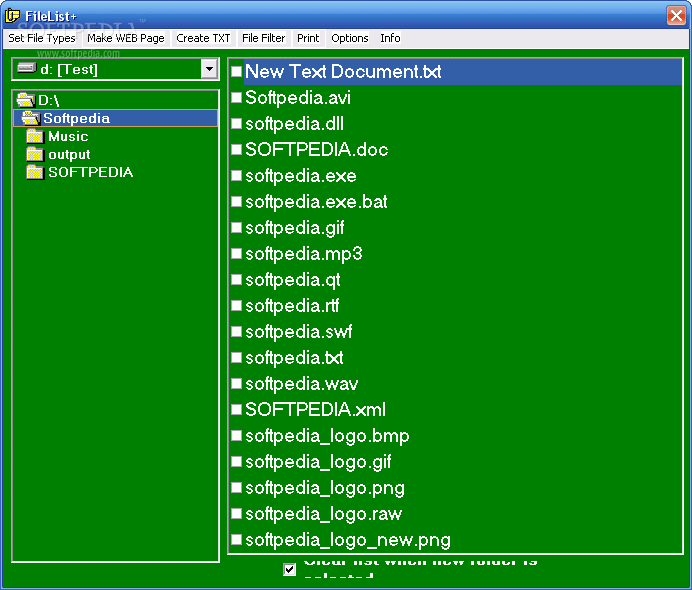Screen dimensions: 692x590
Task: Check the softpedia.exe.bat checkbox
Action: (237, 202)
